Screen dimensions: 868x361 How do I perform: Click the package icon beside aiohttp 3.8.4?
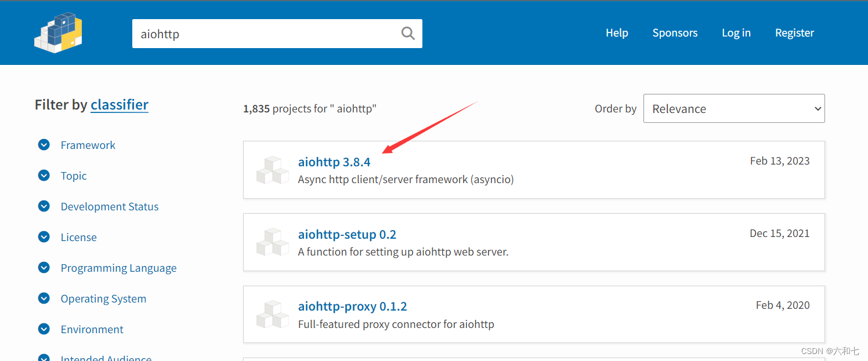coord(273,170)
